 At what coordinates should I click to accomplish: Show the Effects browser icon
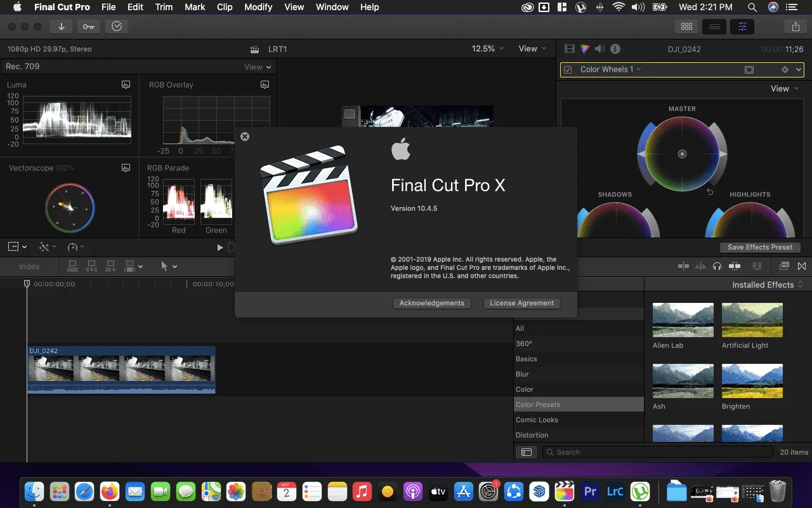pyautogui.click(x=784, y=267)
